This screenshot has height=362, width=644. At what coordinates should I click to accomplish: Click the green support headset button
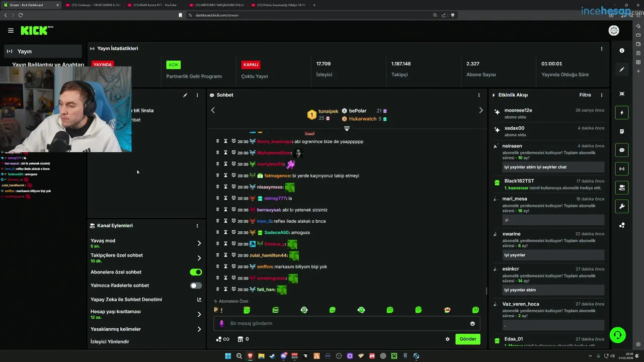click(617, 335)
